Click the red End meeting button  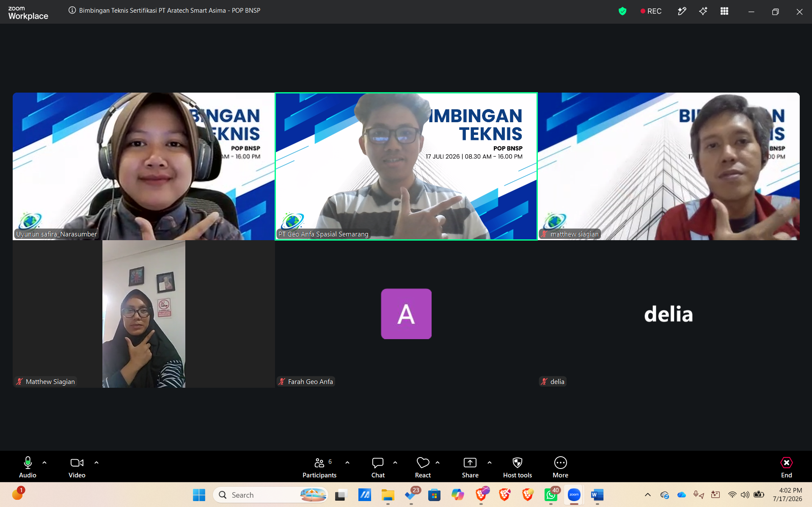coord(786,467)
